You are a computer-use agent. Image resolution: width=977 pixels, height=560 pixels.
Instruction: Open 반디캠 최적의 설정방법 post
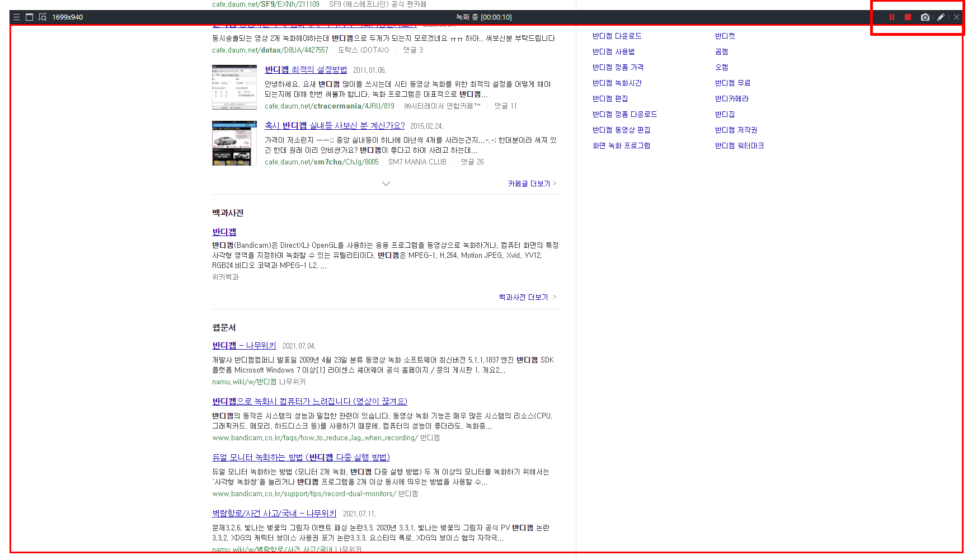[306, 70]
